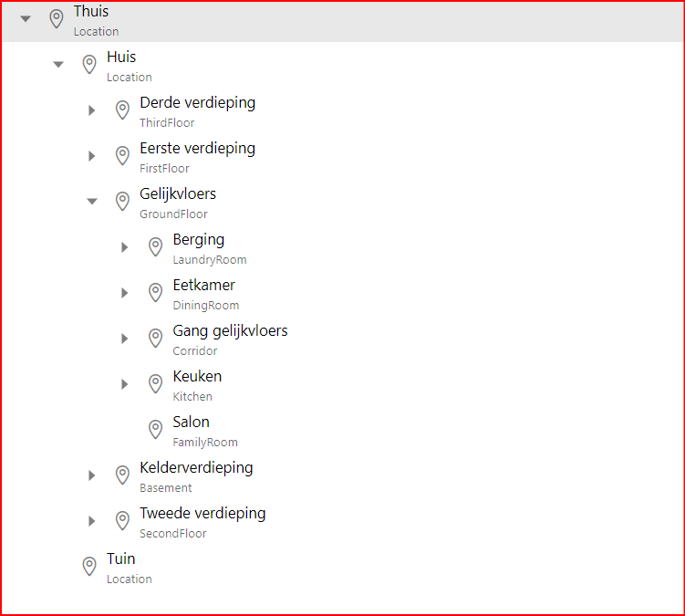Viewport: 685px width, 616px height.
Task: Expand the Tweede verdieping node
Action: (x=91, y=521)
